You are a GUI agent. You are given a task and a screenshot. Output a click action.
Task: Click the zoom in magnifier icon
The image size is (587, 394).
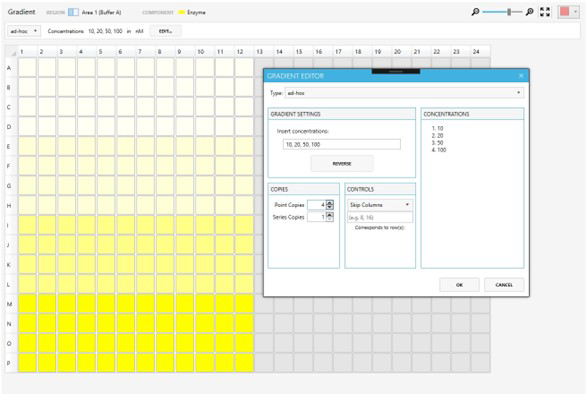coord(529,12)
